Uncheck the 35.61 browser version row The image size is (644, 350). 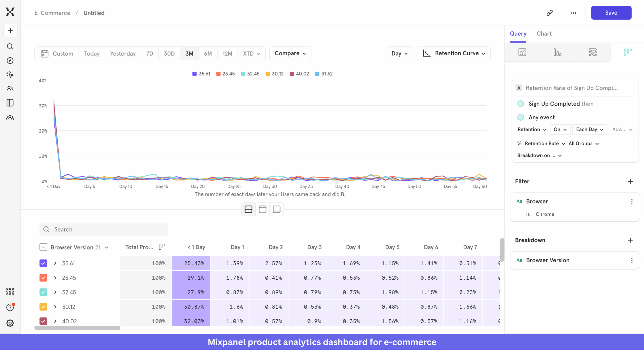coord(43,263)
